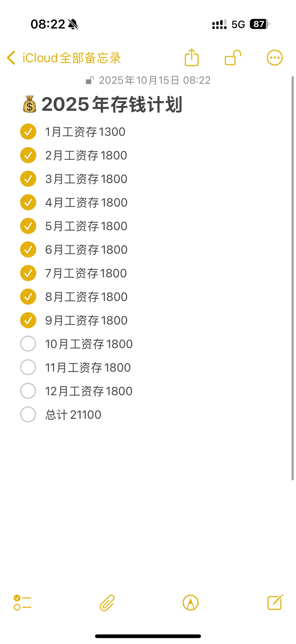Create a new note with compose icon
The width and height of the screenshot is (296, 644).
(x=275, y=603)
